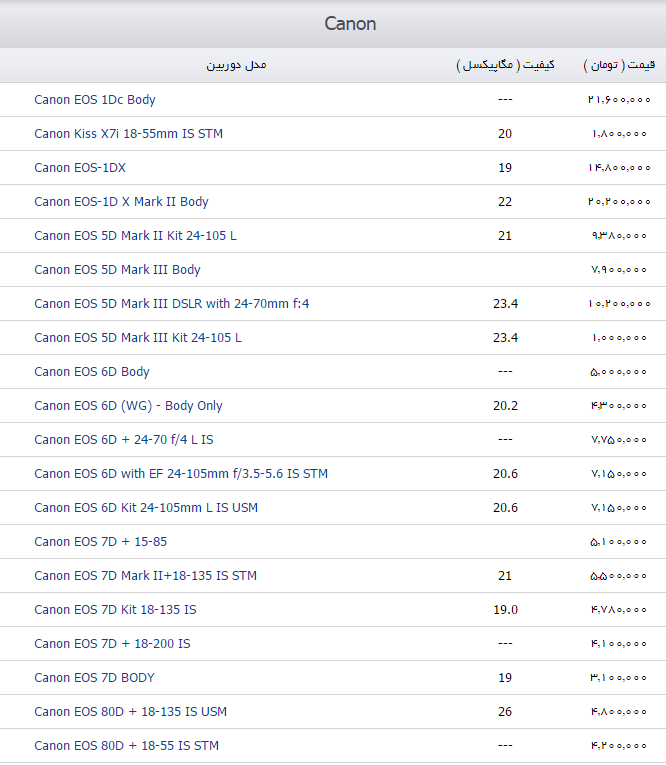Click megapixel value 26 for EOS 80D 18-135
The height and width of the screenshot is (765, 666).
point(505,712)
